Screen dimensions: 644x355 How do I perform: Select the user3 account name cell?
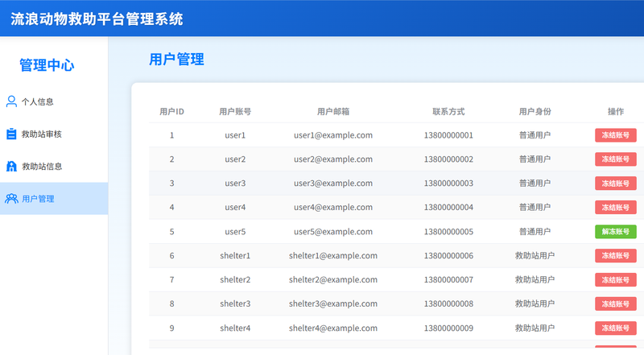point(235,184)
